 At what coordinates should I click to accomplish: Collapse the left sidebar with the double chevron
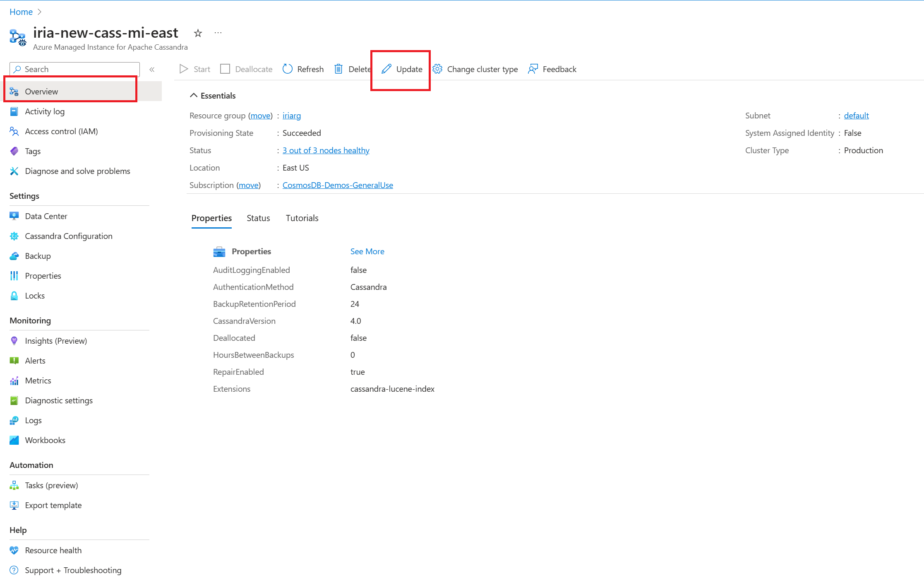(x=152, y=69)
